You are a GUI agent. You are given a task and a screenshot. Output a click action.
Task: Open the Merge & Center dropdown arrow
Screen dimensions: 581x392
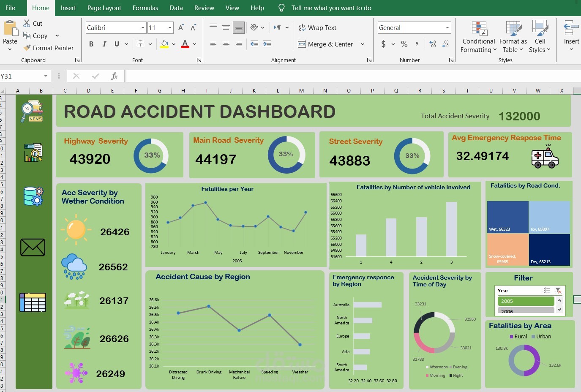pyautogui.click(x=363, y=44)
